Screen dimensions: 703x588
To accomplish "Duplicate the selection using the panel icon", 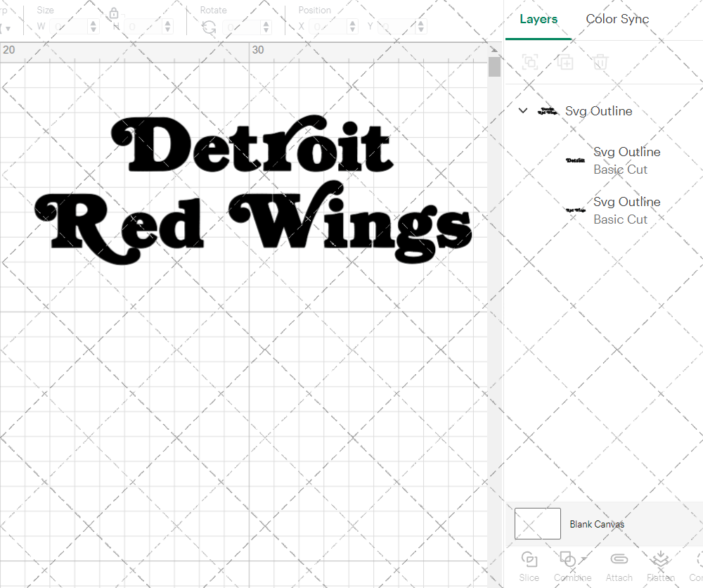I will pos(565,62).
